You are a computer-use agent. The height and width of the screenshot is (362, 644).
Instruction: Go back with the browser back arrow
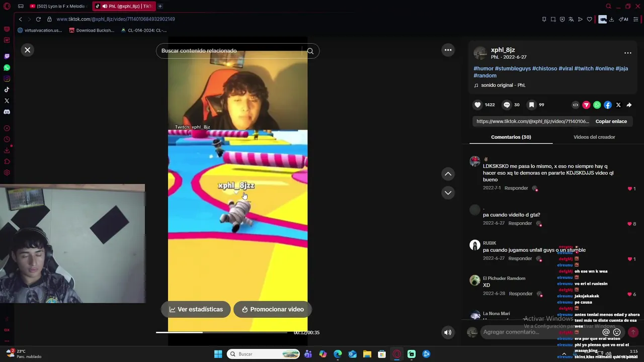(20, 19)
